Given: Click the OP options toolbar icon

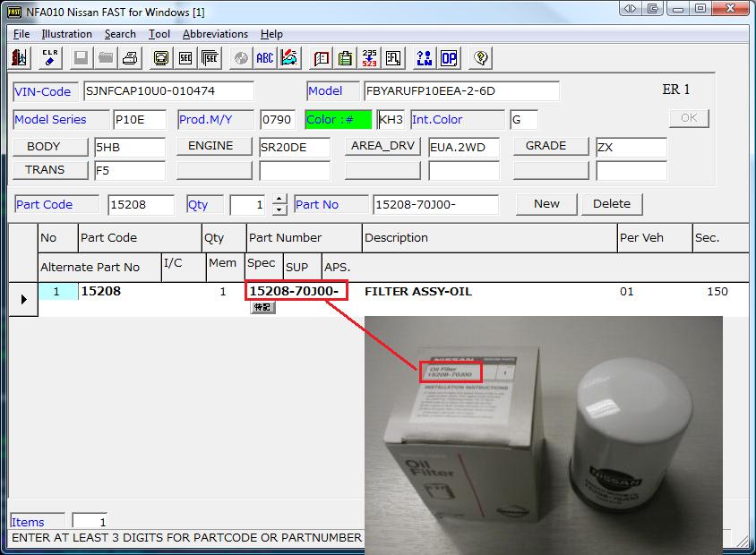Looking at the screenshot, I should pos(448,58).
